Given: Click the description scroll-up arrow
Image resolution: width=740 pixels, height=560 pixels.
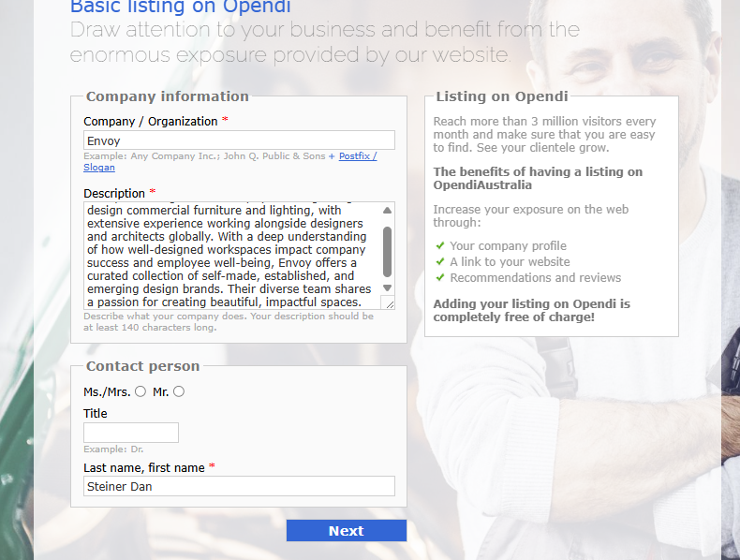Looking at the screenshot, I should pos(388,210).
